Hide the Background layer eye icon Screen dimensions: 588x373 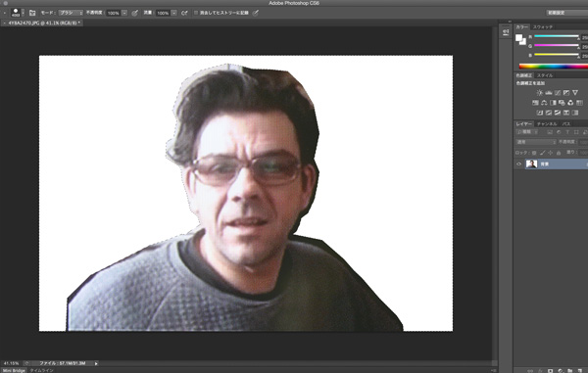click(519, 164)
